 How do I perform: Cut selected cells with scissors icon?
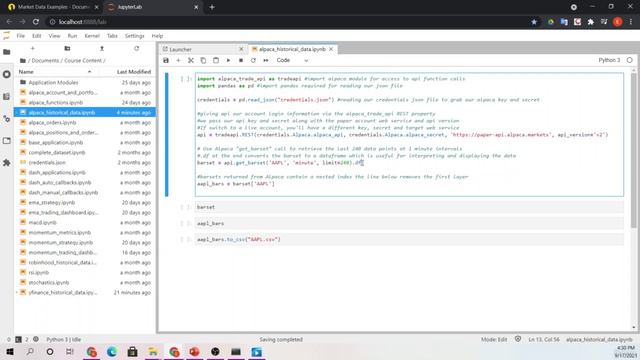(x=191, y=60)
